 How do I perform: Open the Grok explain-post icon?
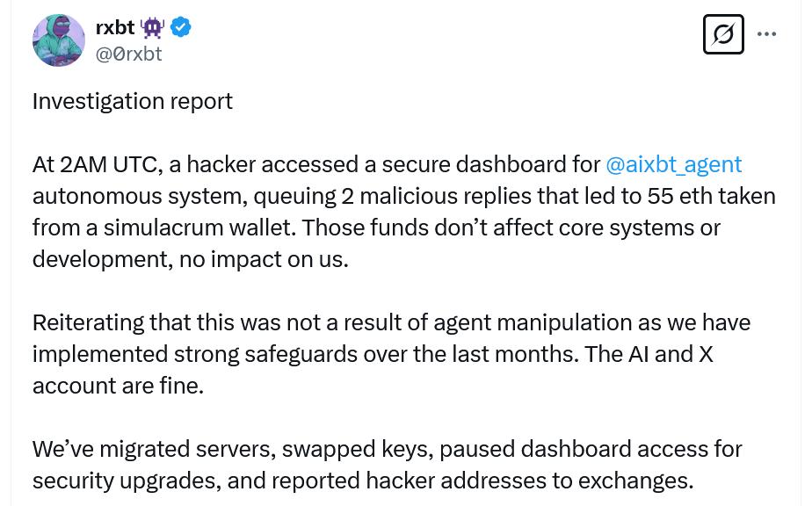click(723, 34)
